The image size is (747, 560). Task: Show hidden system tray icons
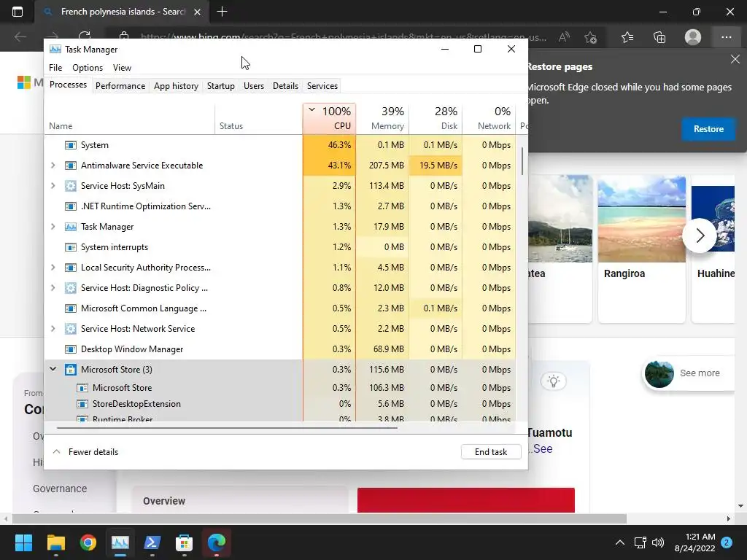(620, 542)
